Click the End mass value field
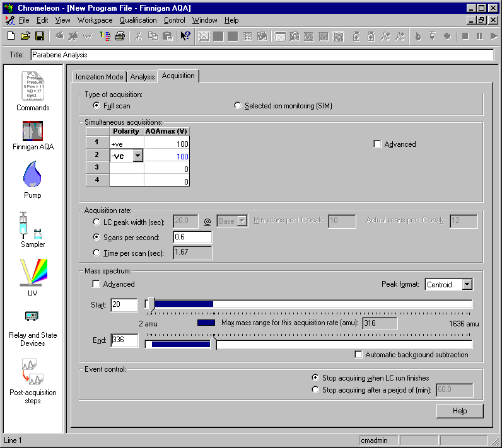The width and height of the screenshot is (502, 448). point(124,340)
